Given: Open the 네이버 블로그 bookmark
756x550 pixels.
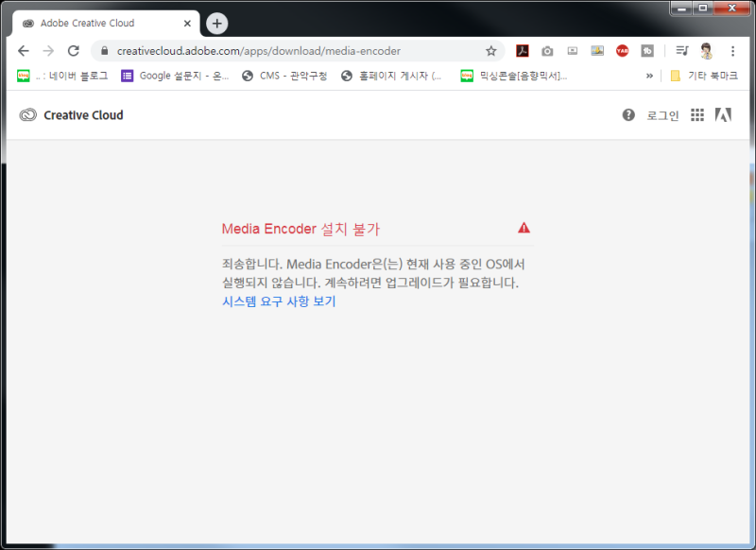Looking at the screenshot, I should click(62, 76).
